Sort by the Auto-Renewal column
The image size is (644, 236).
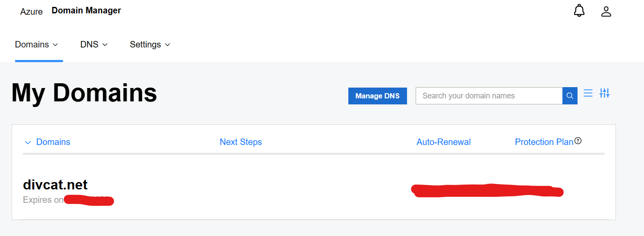(443, 142)
